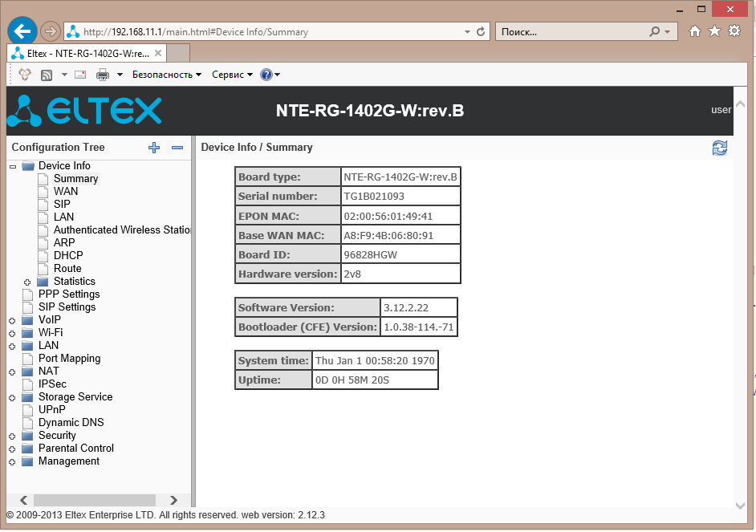Click the search magnifier icon
This screenshot has height=532, width=756.
tap(654, 32)
